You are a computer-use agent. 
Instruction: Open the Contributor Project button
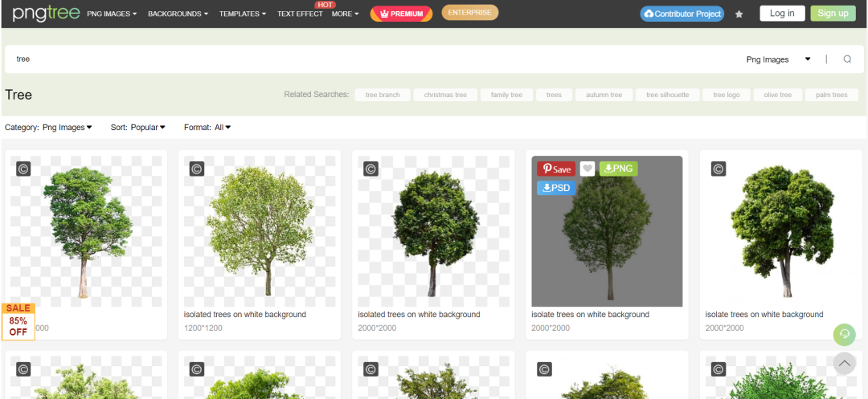pyautogui.click(x=682, y=14)
